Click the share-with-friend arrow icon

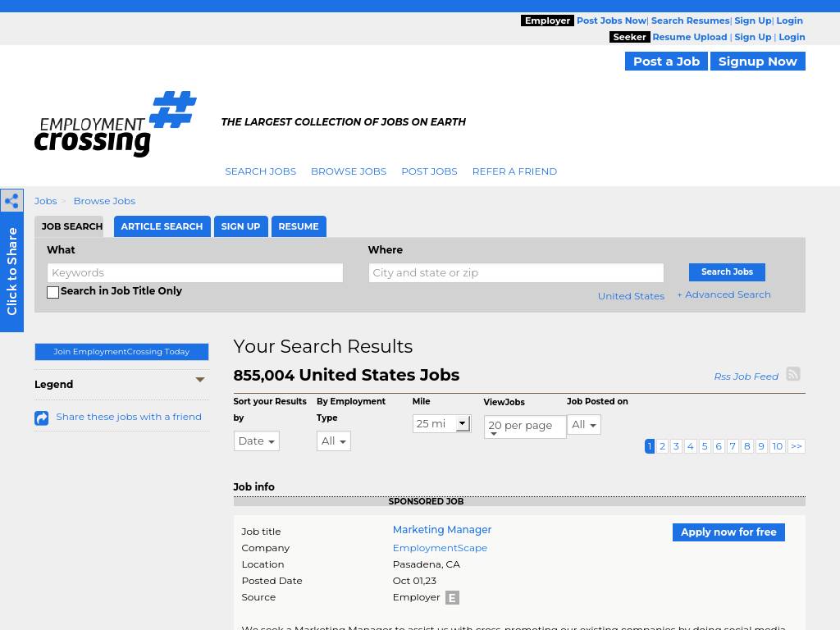coord(42,418)
